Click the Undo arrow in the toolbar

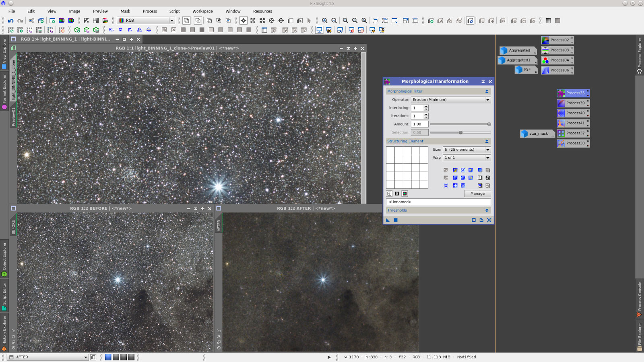click(x=11, y=21)
